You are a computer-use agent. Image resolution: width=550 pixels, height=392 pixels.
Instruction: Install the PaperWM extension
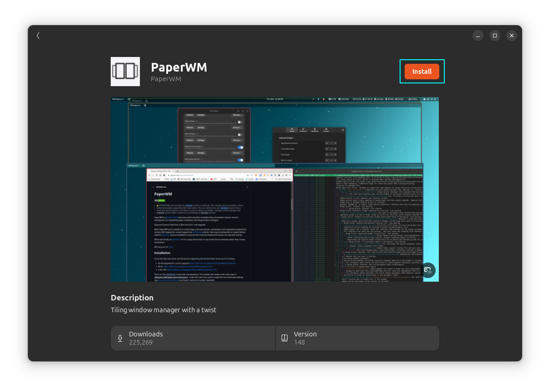click(x=422, y=72)
